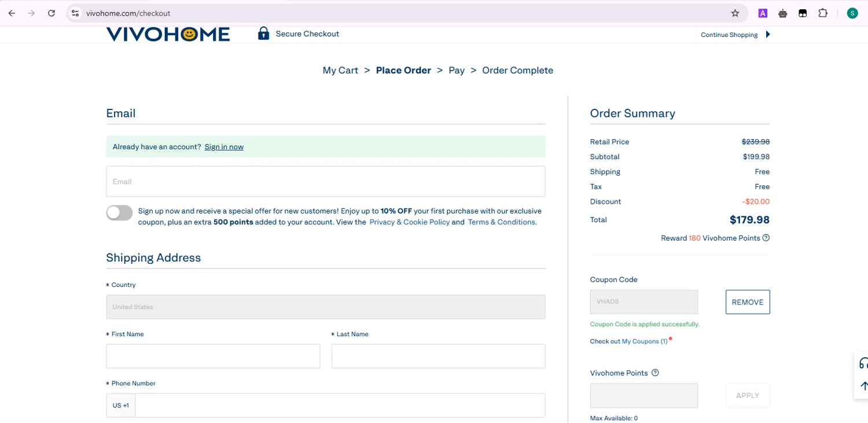Click the VIVOHOME logo
The height and width of the screenshot is (423, 868).
(x=168, y=34)
